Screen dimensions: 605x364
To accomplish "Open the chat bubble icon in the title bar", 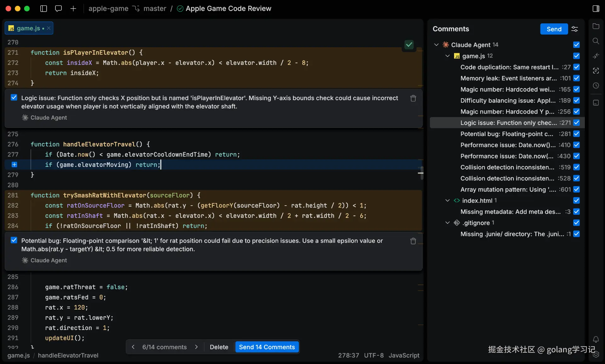I will click(x=58, y=9).
